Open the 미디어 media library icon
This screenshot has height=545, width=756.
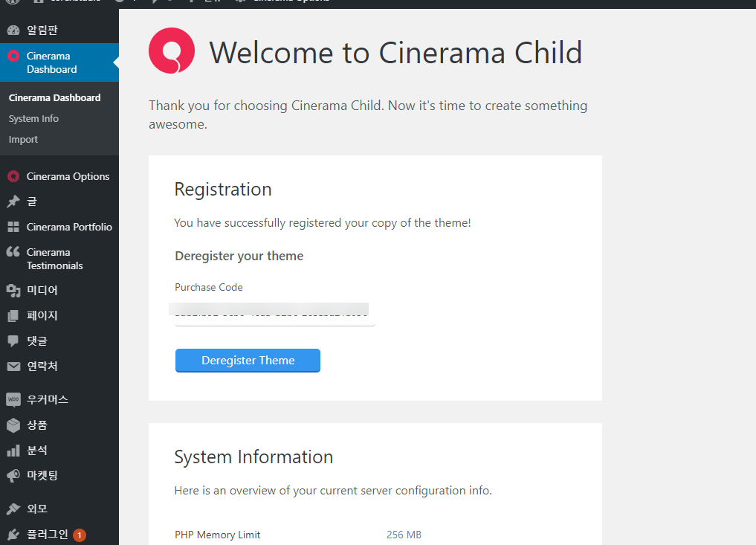(x=13, y=291)
